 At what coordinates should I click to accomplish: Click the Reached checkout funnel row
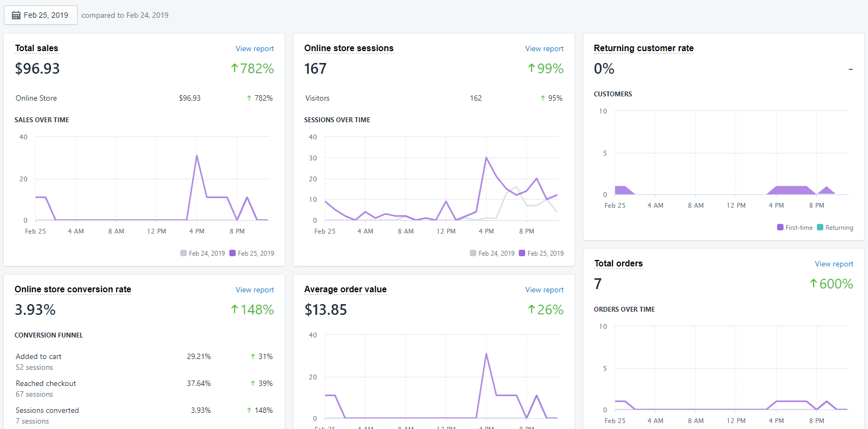pos(144,389)
